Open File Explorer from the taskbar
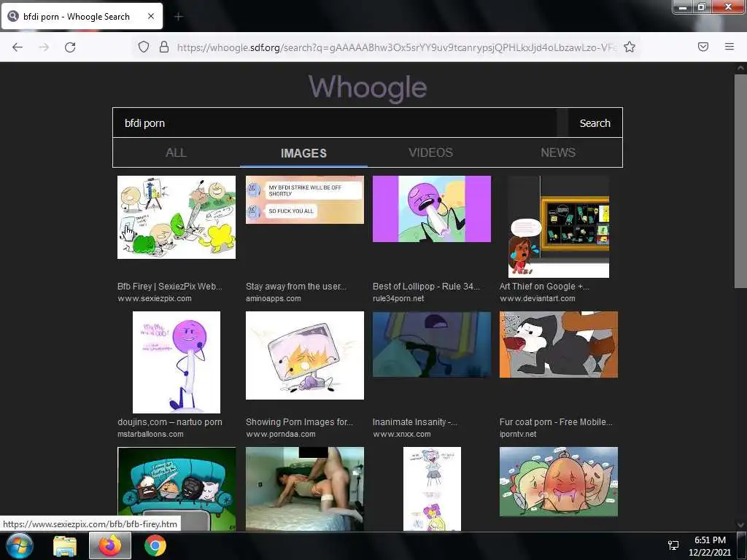 65,545
